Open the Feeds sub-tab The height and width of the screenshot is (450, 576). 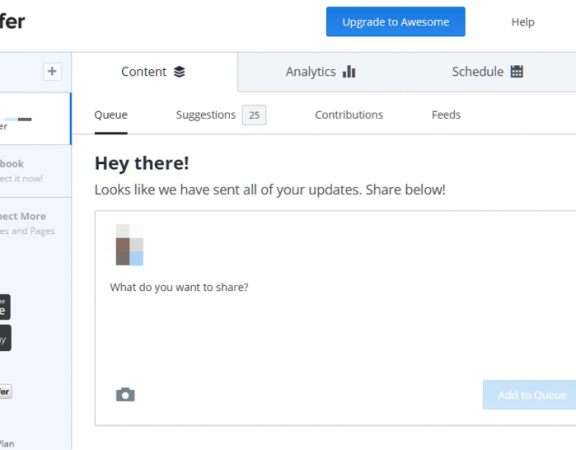coord(446,115)
